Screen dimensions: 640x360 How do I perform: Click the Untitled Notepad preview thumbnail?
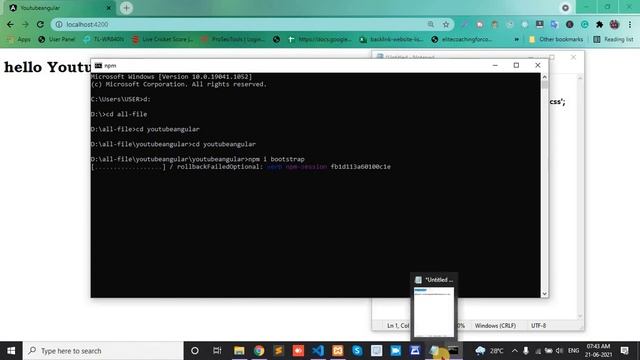point(433,312)
